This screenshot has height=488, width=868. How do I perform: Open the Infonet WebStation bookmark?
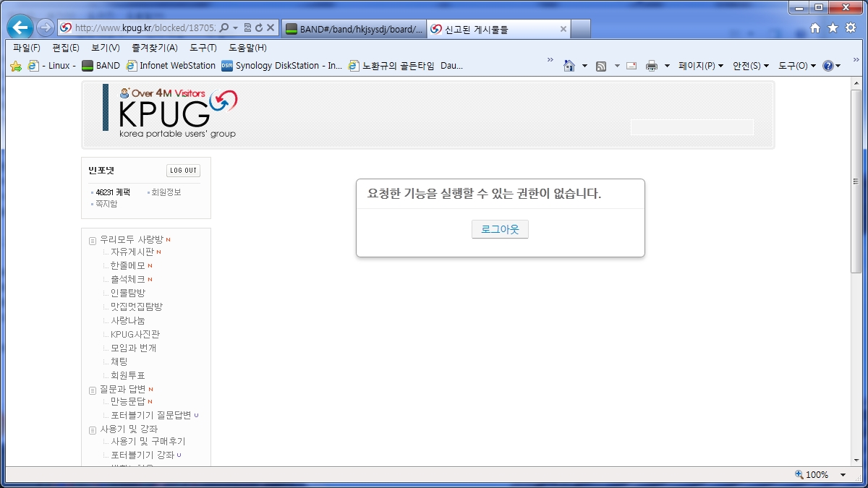(171, 66)
